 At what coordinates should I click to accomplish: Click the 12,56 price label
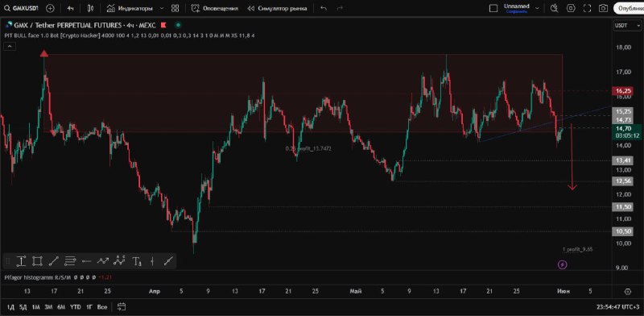pyautogui.click(x=621, y=181)
